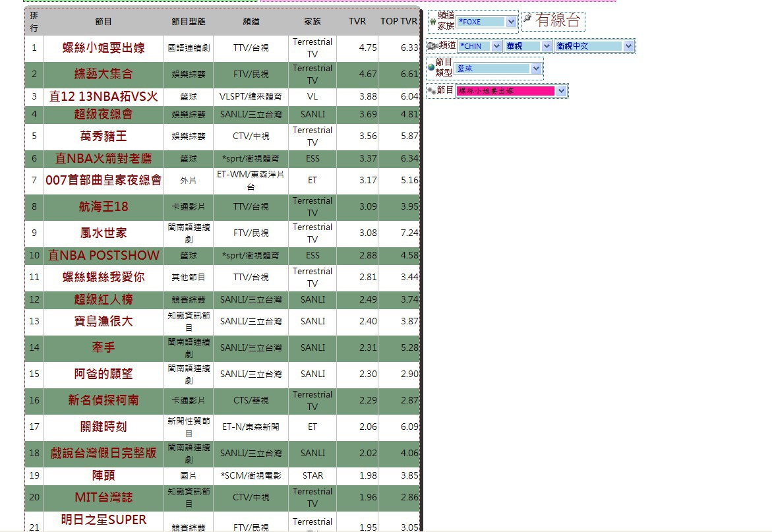Click the camera icon beside 頻道
The image size is (772, 532).
pyautogui.click(x=432, y=45)
